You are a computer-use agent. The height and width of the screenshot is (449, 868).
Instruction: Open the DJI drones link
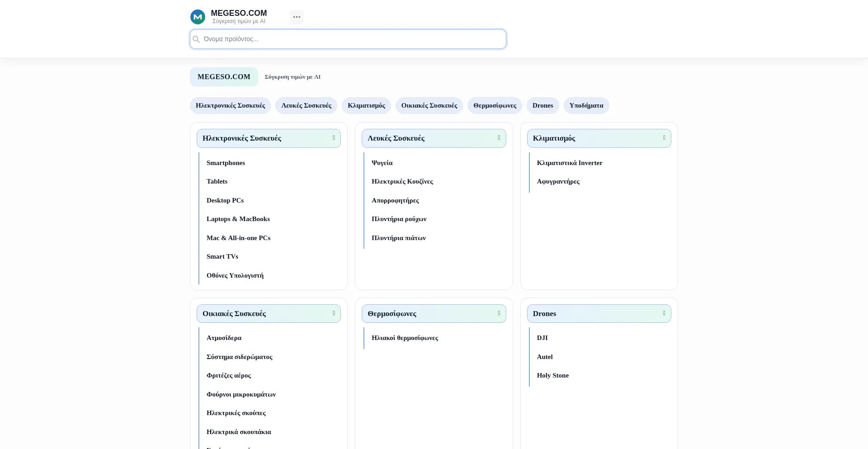click(x=542, y=338)
